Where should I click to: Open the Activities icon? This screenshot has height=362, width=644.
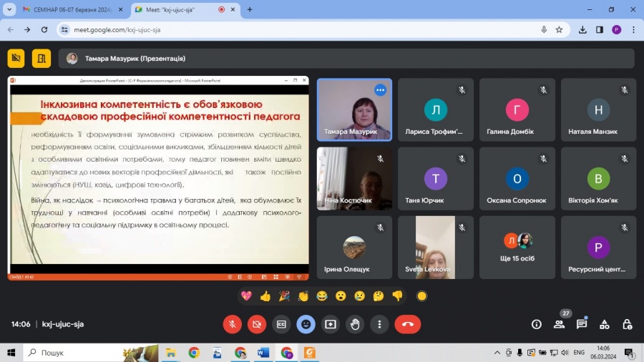pos(605,324)
